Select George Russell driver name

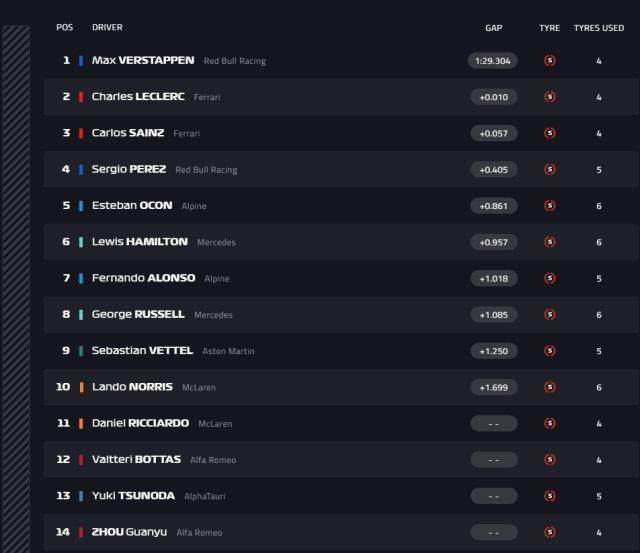tap(138, 314)
